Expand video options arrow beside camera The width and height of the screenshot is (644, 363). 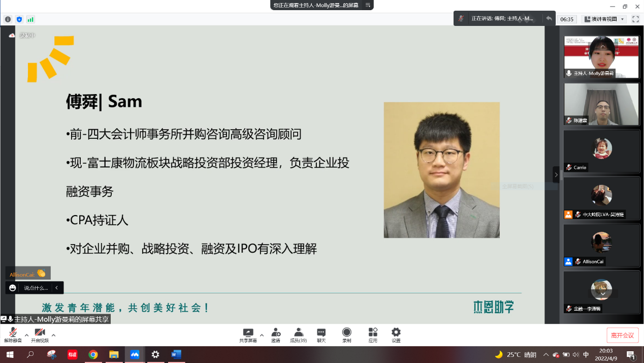[x=53, y=335]
